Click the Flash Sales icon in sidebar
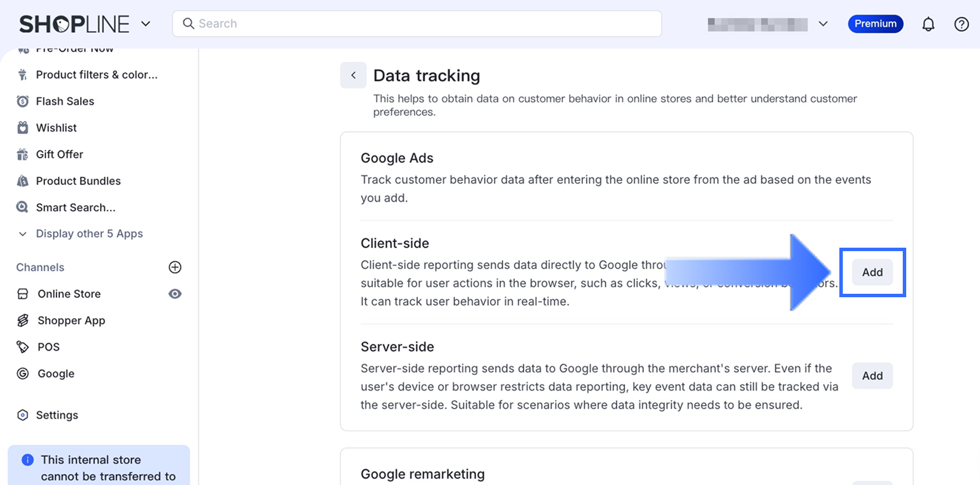Screen dimensions: 980x485 (x=22, y=101)
